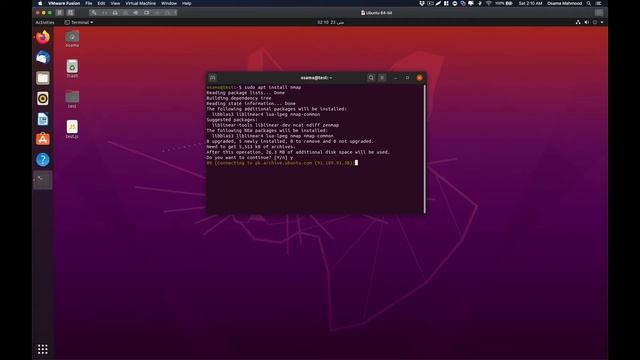Expand terminal title osama@test dropdown
The width and height of the screenshot is (640, 360).
pyautogui.click(x=316, y=78)
